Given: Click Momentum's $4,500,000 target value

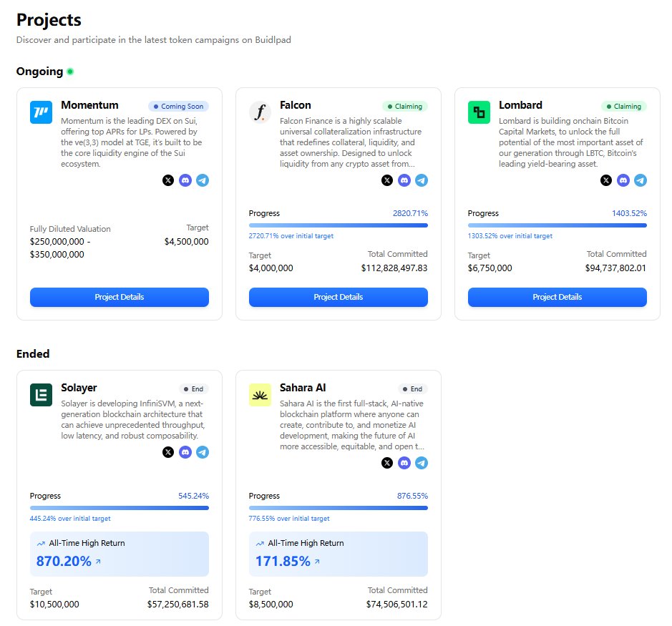Looking at the screenshot, I should point(187,242).
